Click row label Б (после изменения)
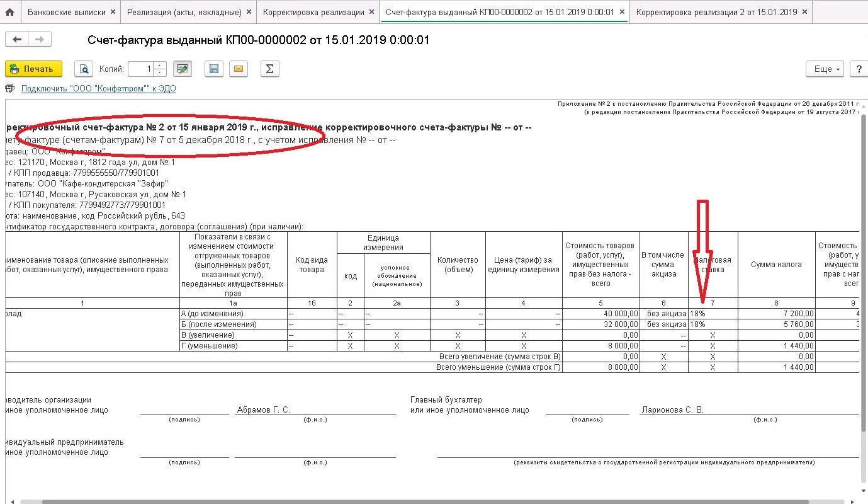Screen dimensions: 868x504 tap(233, 324)
